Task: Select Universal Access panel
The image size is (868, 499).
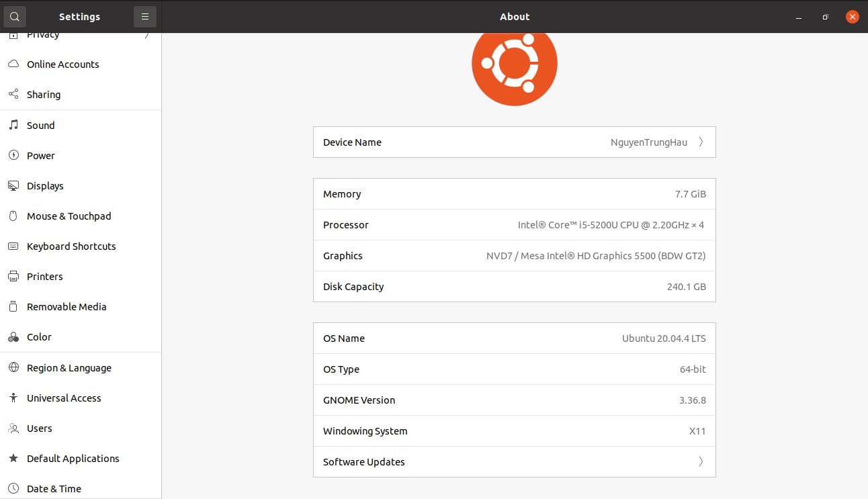Action: point(81,398)
